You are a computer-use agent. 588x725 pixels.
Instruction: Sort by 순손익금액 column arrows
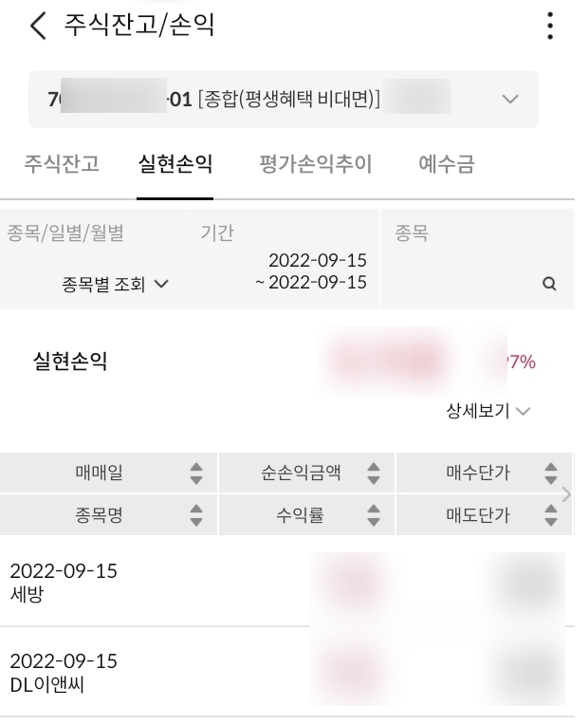tap(374, 472)
